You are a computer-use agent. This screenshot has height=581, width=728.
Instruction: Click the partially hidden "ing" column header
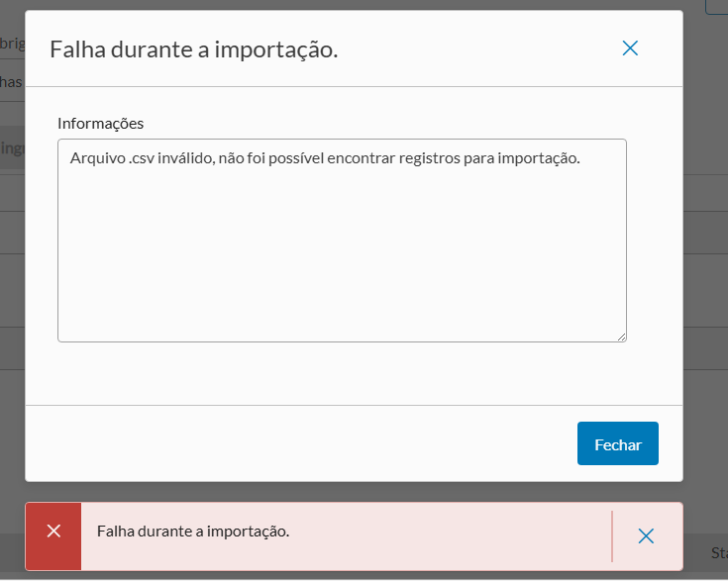tap(12, 148)
